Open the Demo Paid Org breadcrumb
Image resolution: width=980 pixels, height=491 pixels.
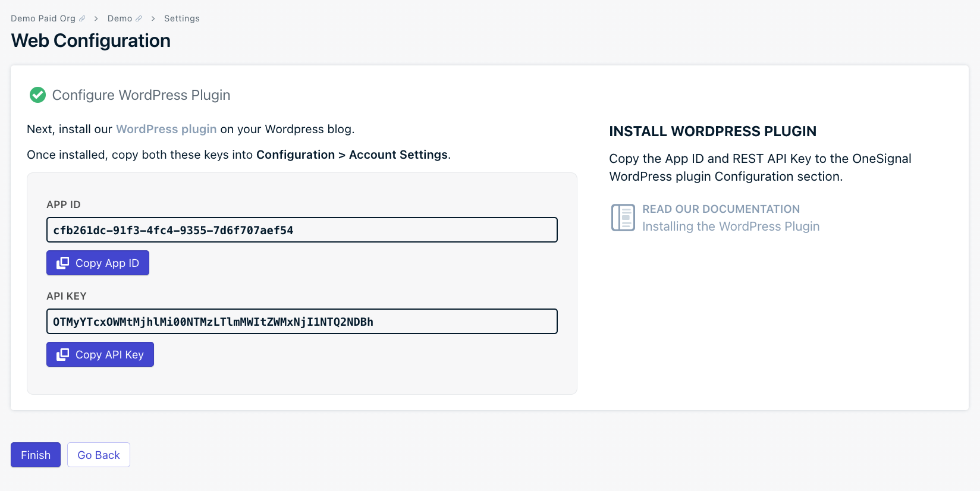pyautogui.click(x=43, y=18)
